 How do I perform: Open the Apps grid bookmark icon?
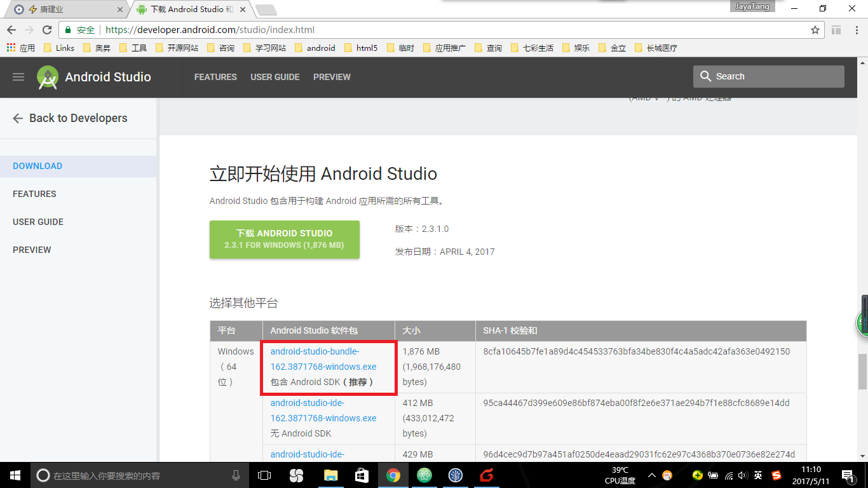click(x=11, y=48)
